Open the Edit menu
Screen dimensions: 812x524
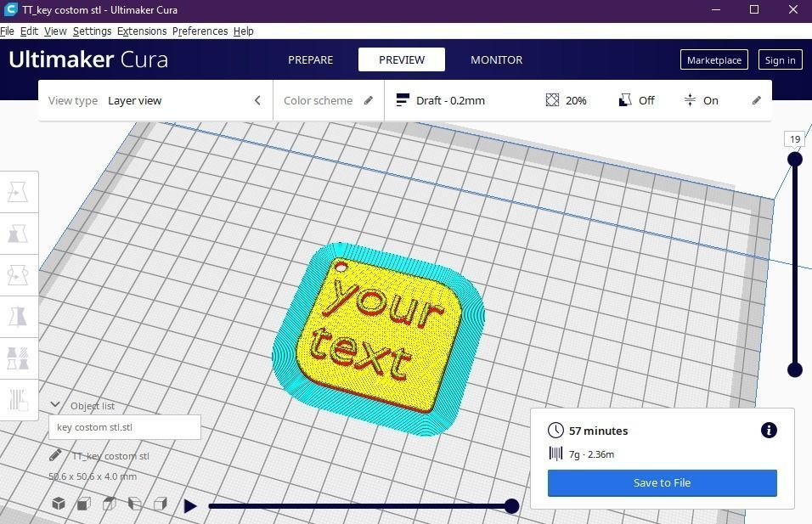pos(29,31)
